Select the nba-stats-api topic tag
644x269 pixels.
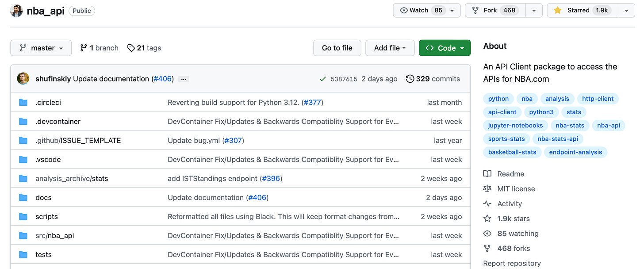tap(558, 138)
